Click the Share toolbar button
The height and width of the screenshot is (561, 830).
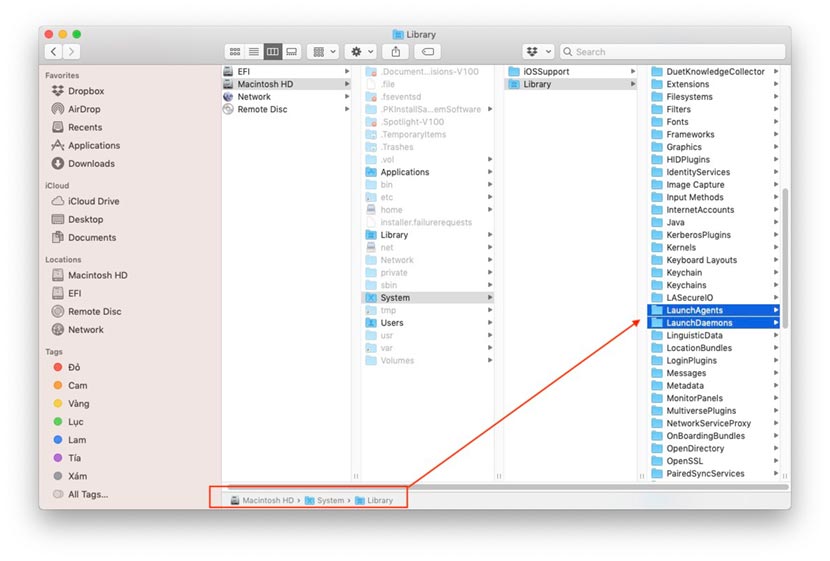tap(396, 52)
